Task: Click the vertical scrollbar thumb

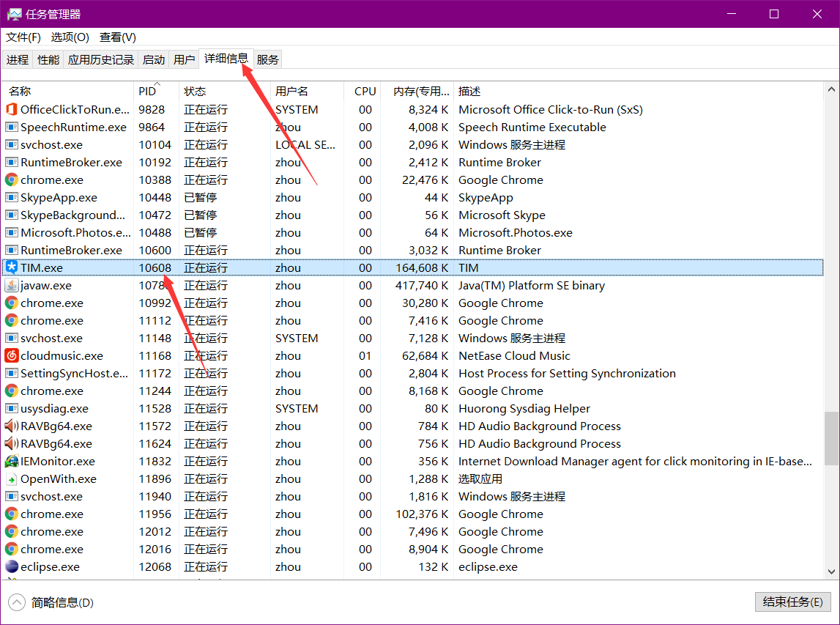Action: coord(831,437)
